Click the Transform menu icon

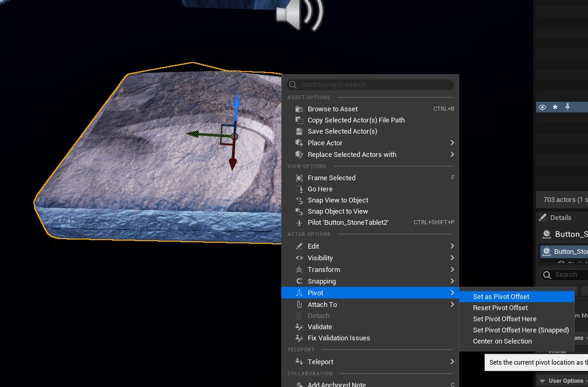[x=299, y=269]
